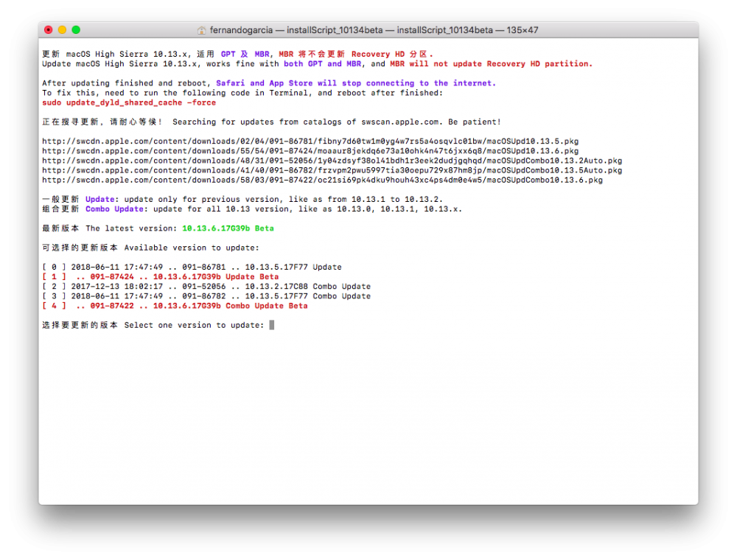Click option [ 1 ] 10.13.6.17G39b Update Beta row
Screen dimensions: 737x560
pos(160,277)
